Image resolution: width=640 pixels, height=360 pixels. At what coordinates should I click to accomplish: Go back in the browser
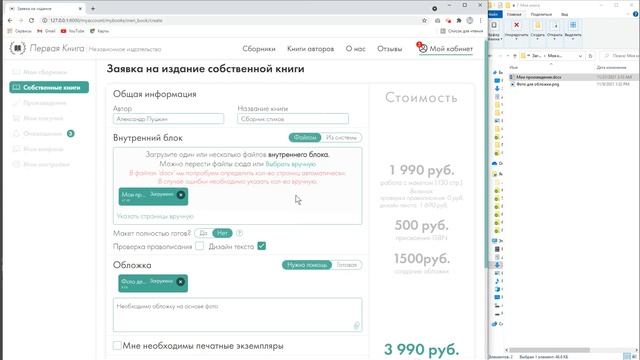[x=10, y=20]
